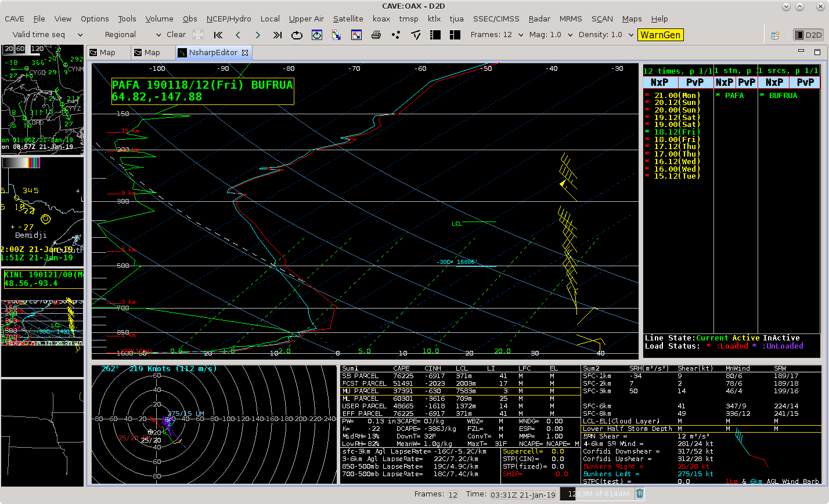Click NxP button in times column
The width and height of the screenshot is (829, 504).
pos(659,82)
